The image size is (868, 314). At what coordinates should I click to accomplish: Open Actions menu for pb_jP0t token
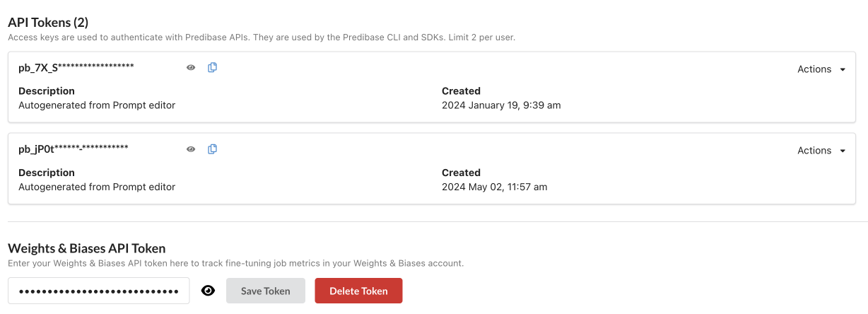pos(814,151)
